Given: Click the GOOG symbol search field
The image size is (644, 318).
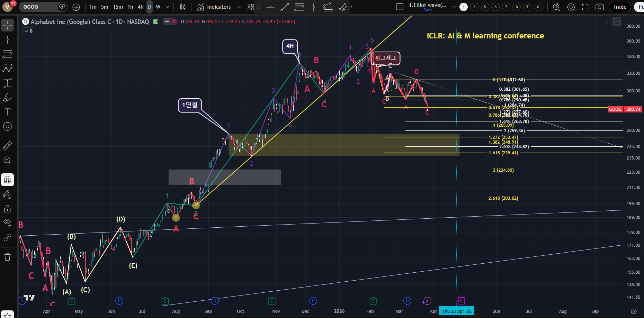Looking at the screenshot, I should coord(38,7).
